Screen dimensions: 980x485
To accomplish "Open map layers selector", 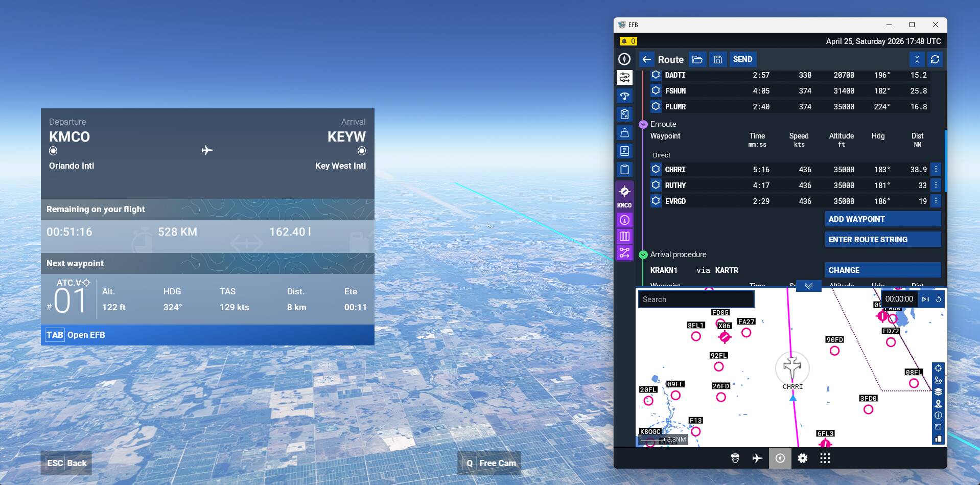I will click(x=938, y=392).
